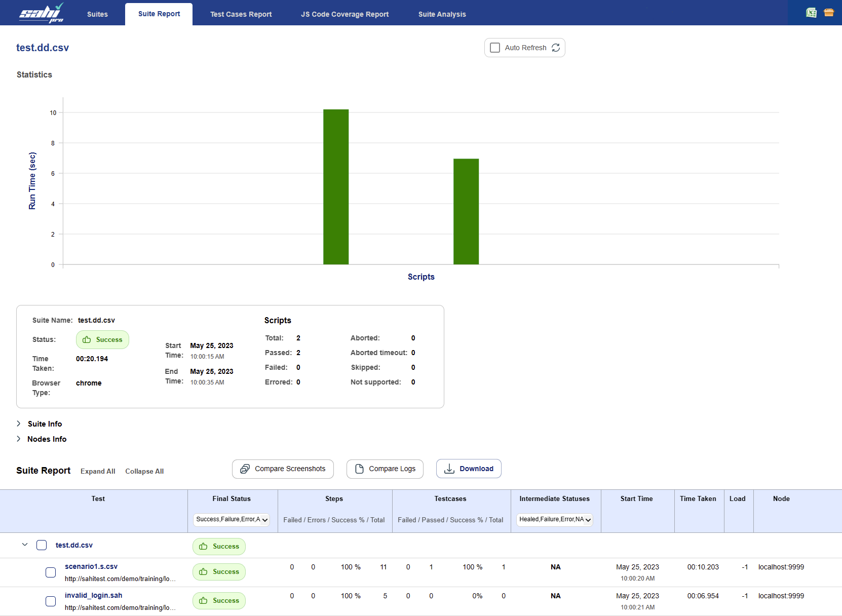Tick the checkbox for scenario1.s.csv

51,572
